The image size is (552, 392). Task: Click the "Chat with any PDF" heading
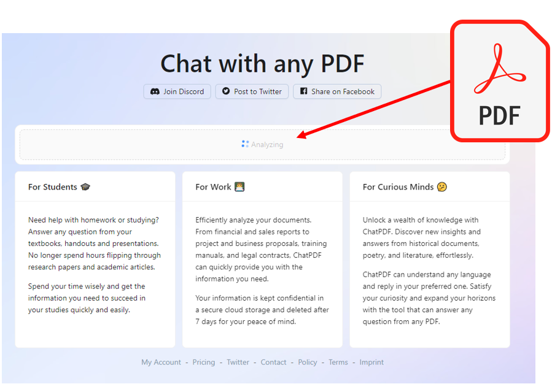coord(262,64)
